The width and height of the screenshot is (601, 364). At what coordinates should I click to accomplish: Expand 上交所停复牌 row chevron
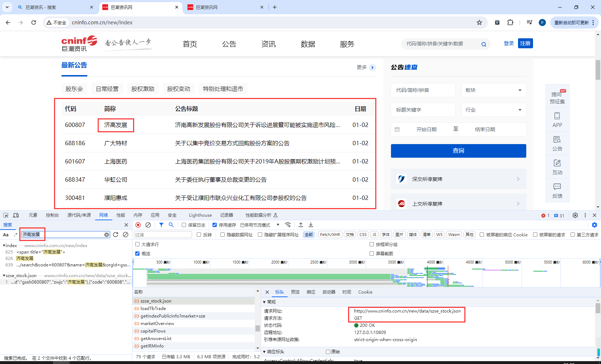click(x=518, y=204)
